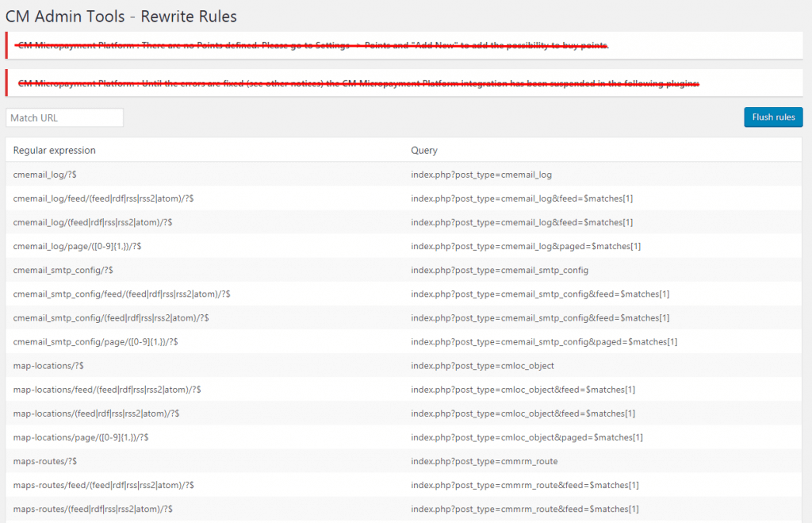Select the index.php?post_type=cmloc_object query cell

tap(482, 366)
